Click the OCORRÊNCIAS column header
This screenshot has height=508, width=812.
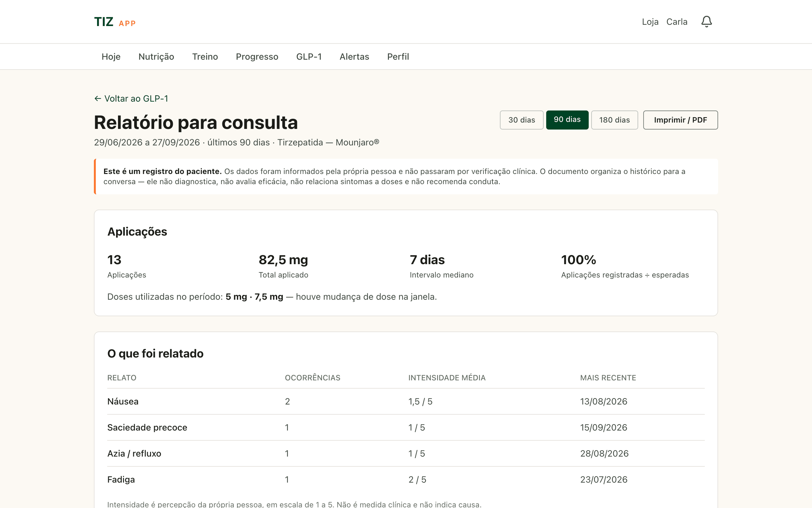312,378
